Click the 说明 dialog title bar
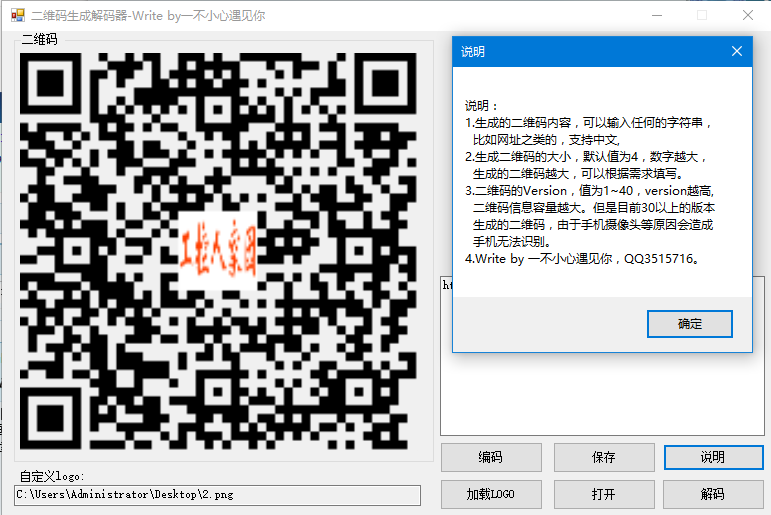 pyautogui.click(x=580, y=51)
